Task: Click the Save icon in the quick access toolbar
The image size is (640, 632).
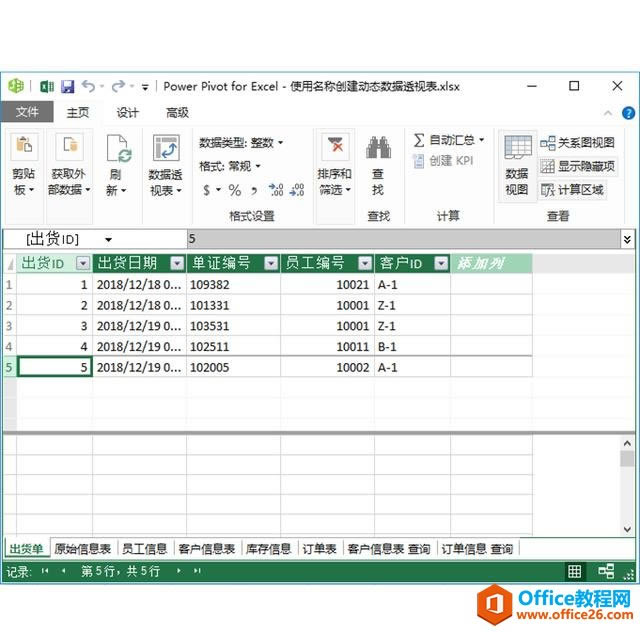Action: pyautogui.click(x=67, y=87)
